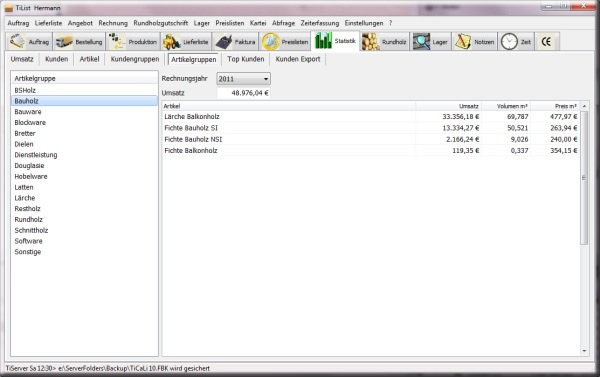
Task: Select Dielen in the Artikelgruppe list
Action: (84, 144)
